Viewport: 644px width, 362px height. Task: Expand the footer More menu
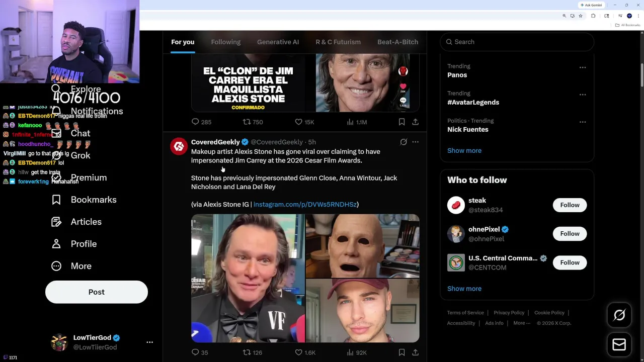click(522, 323)
